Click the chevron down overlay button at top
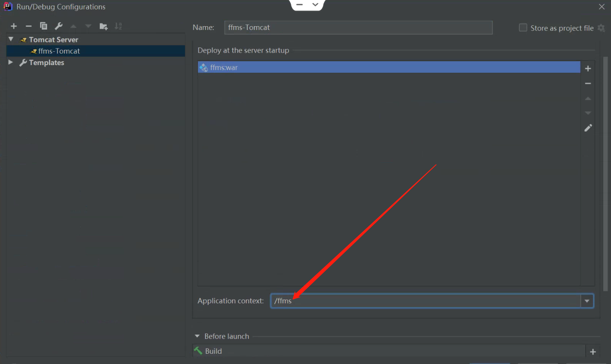Viewport: 611px width, 364px height. [x=315, y=5]
